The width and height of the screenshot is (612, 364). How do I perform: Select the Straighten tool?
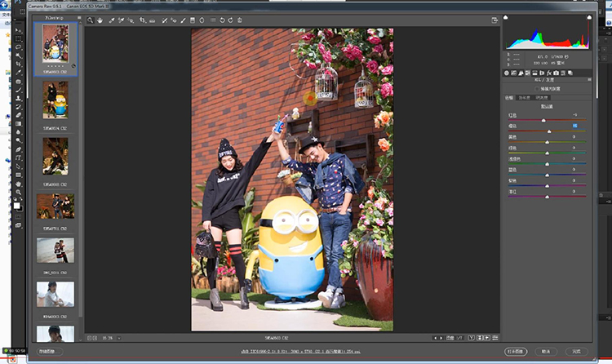[x=153, y=20]
